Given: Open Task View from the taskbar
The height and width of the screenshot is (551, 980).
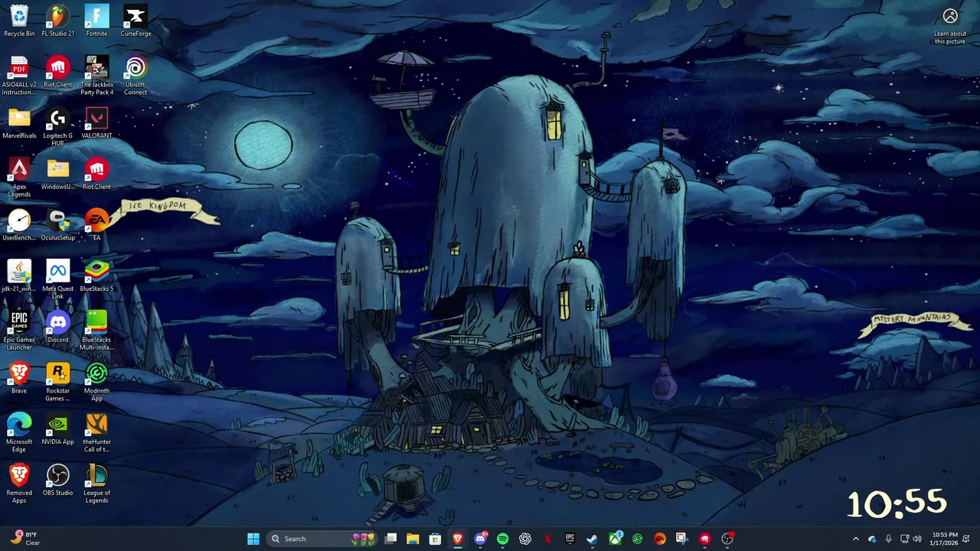Looking at the screenshot, I should [390, 539].
